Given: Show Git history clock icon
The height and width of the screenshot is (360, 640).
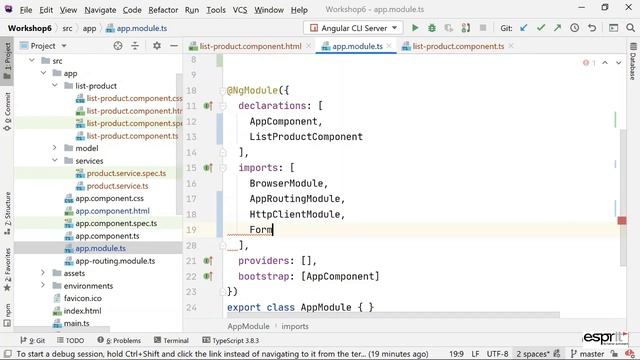Looking at the screenshot, I should [574, 28].
